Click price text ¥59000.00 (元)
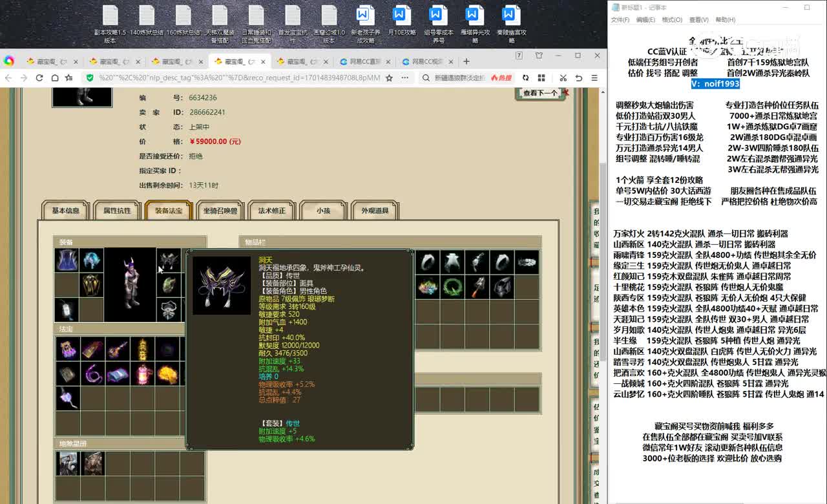 [x=215, y=142]
